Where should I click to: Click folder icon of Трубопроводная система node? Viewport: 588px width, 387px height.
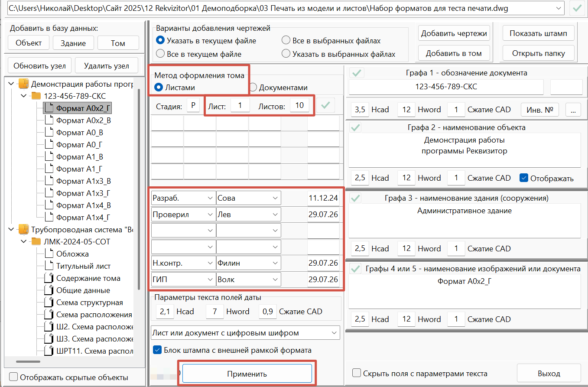pos(24,229)
